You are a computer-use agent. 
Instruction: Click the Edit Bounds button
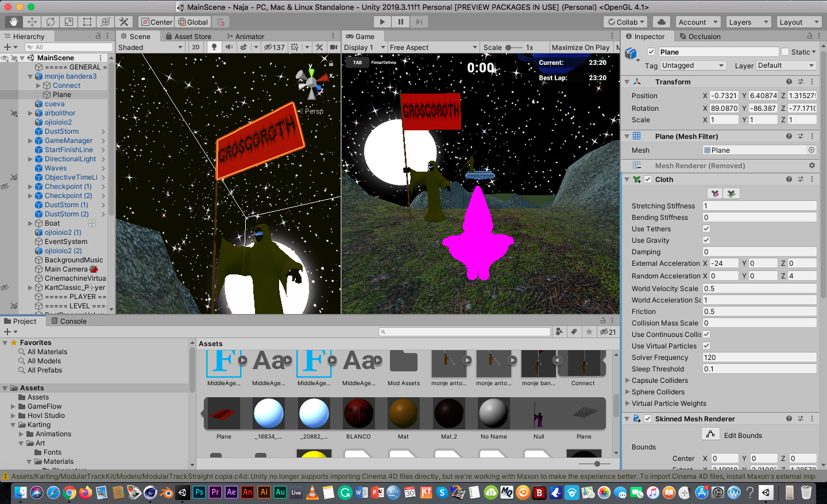[710, 435]
